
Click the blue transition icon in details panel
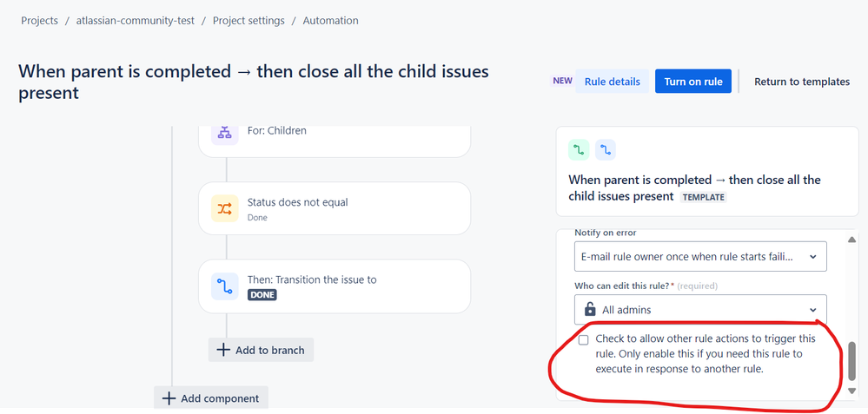coord(605,150)
